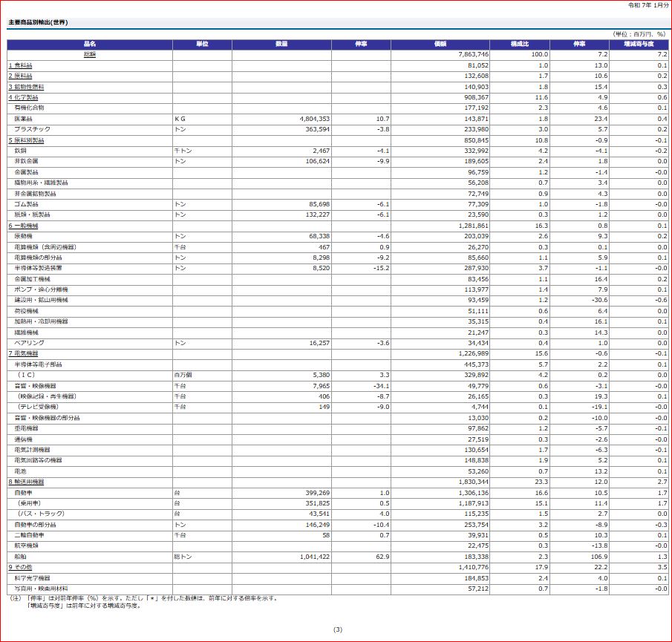
Task: Select the ベアリング row label
Action: [x=29, y=343]
